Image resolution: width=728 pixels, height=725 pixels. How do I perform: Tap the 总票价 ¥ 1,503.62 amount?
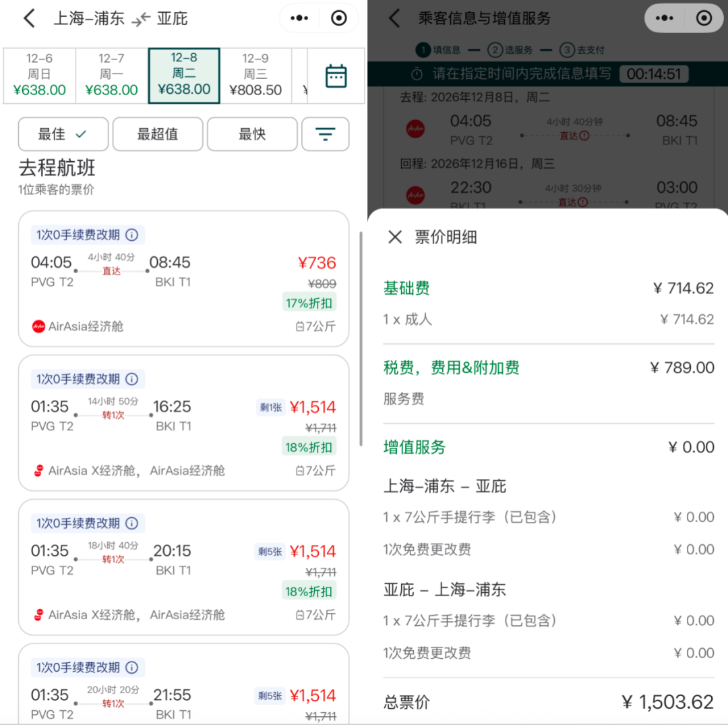click(x=667, y=702)
